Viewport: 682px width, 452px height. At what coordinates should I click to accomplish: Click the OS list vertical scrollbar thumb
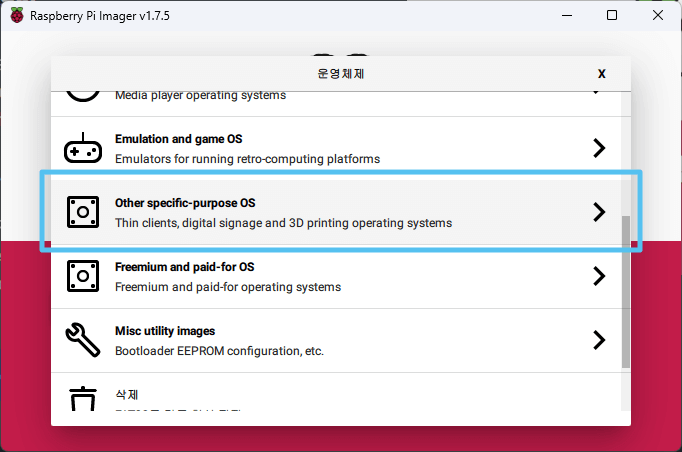pos(626,291)
